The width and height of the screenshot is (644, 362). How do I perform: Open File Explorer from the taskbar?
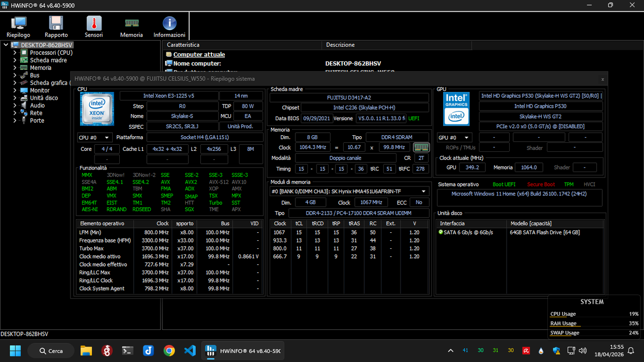point(87,350)
